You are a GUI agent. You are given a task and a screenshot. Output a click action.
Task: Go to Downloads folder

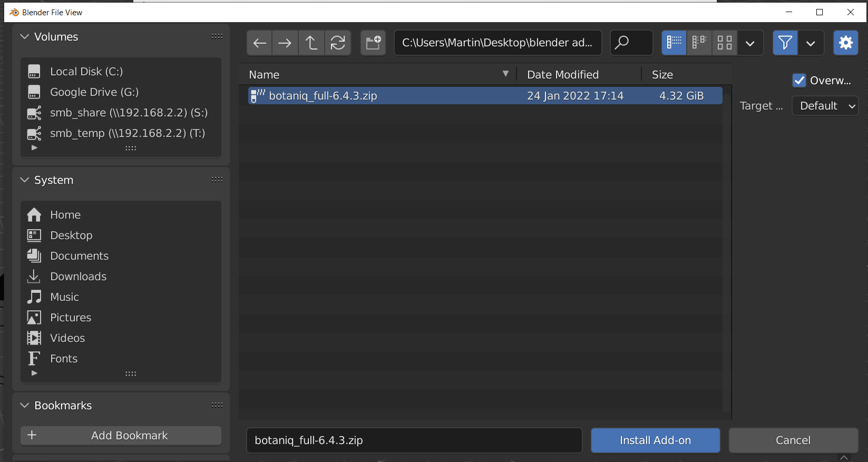point(121,277)
